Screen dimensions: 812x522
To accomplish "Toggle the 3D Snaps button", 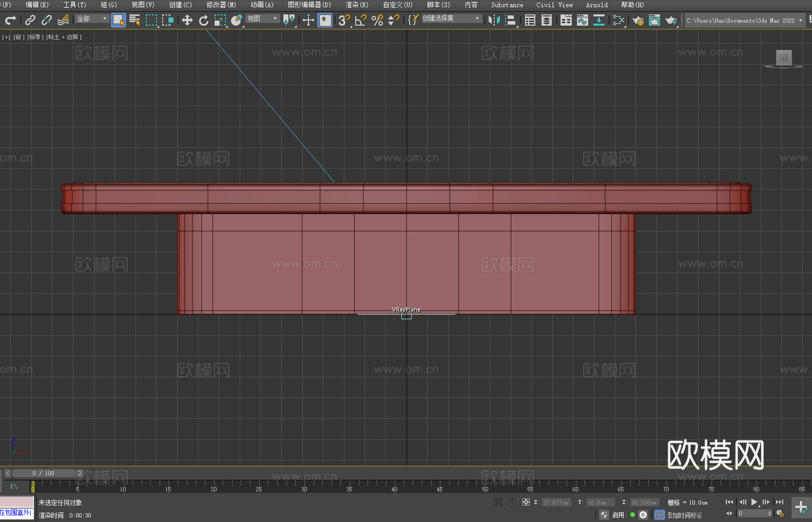I will pyautogui.click(x=344, y=20).
